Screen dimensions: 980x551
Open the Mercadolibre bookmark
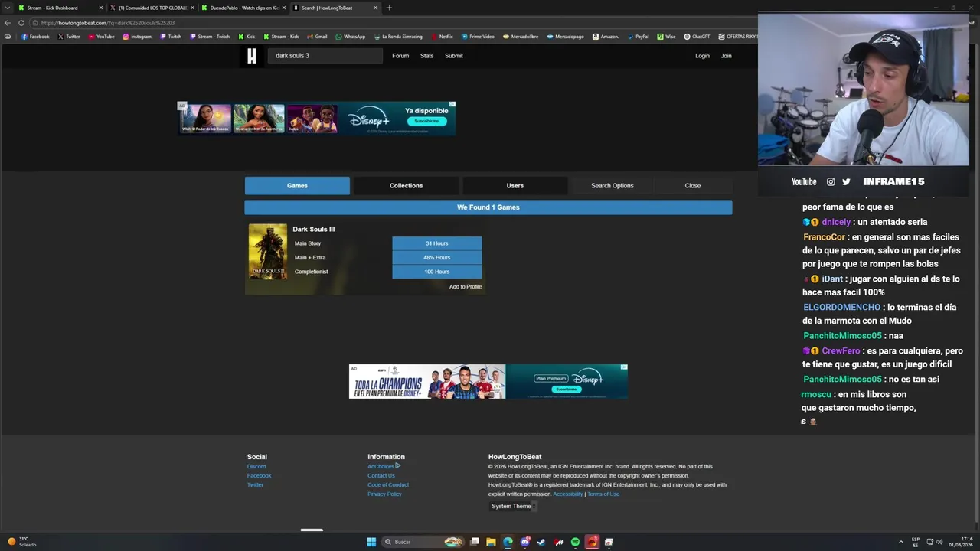[521, 37]
